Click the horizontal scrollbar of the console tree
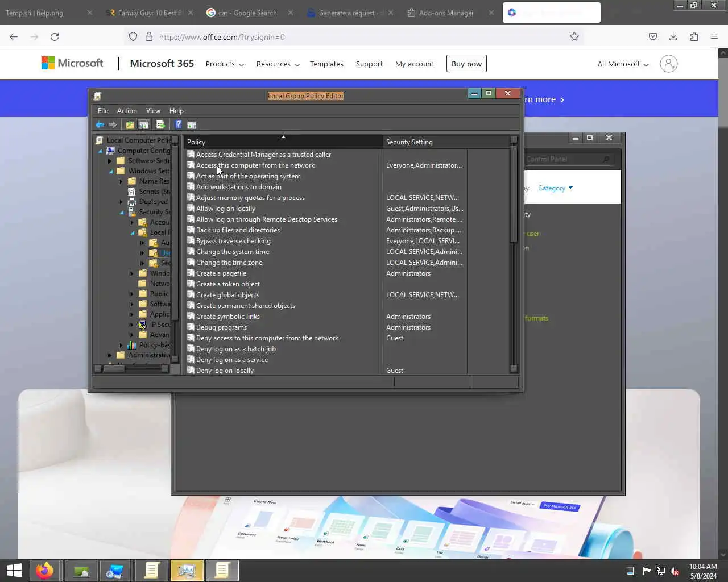Screen dimensions: 728x582 [131, 368]
